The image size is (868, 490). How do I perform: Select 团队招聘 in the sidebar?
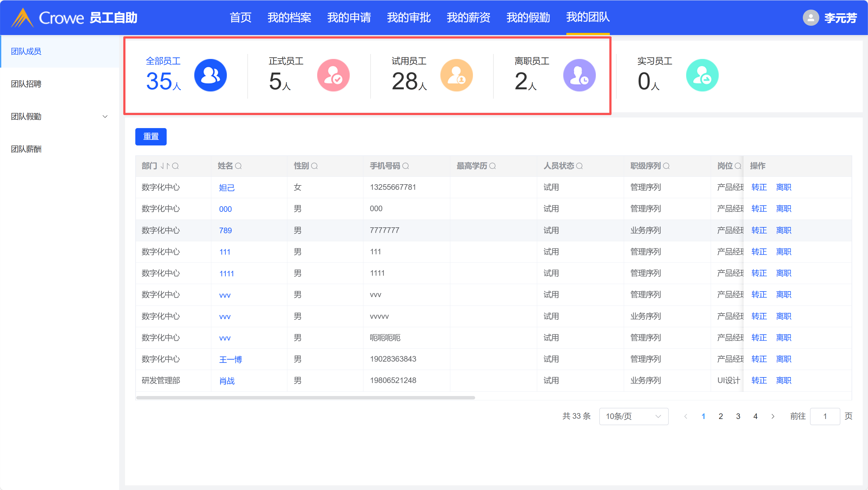pyautogui.click(x=26, y=84)
